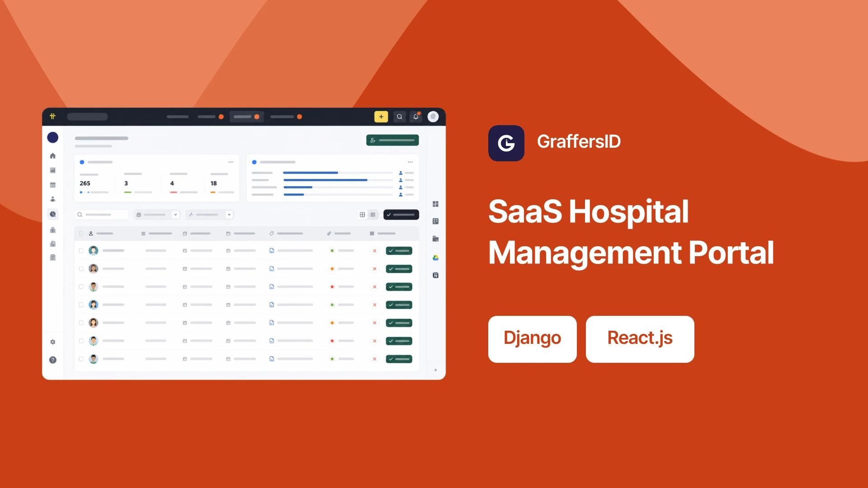Click the yellow plus add button

click(x=381, y=117)
